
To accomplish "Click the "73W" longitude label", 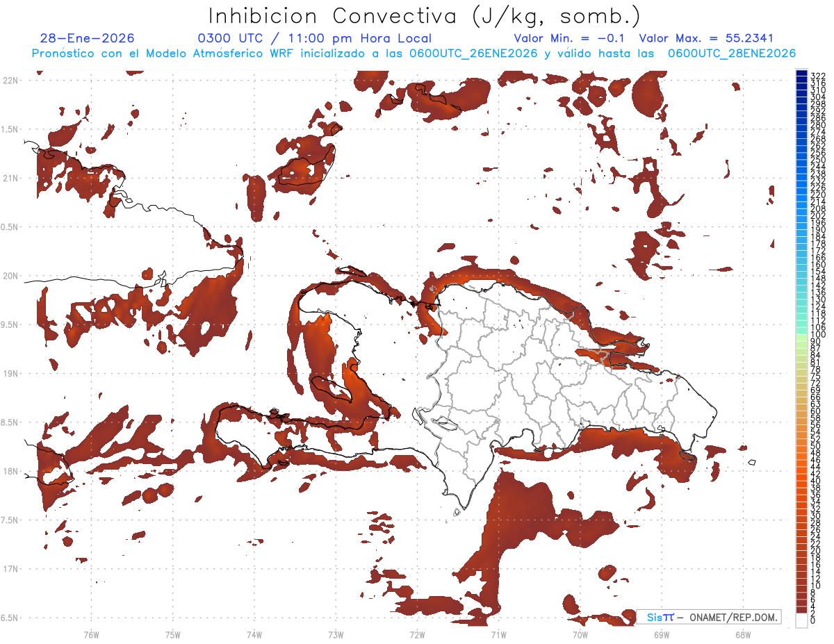I will [x=336, y=634].
